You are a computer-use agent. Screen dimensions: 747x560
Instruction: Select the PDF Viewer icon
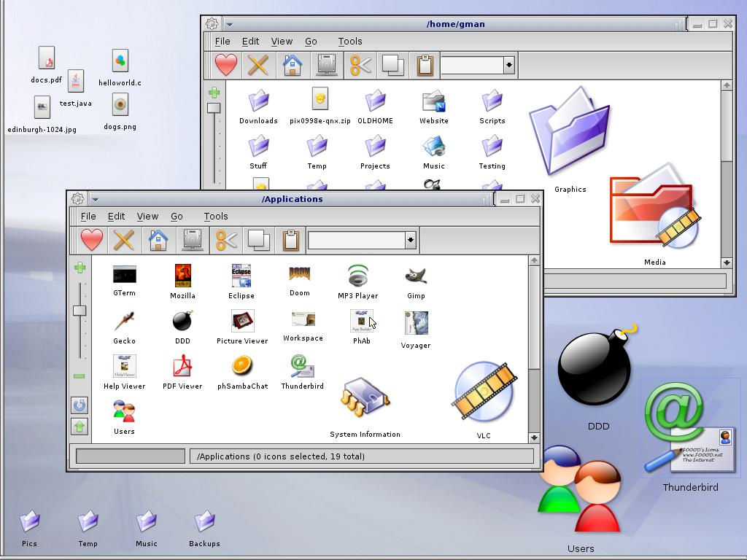coord(182,366)
